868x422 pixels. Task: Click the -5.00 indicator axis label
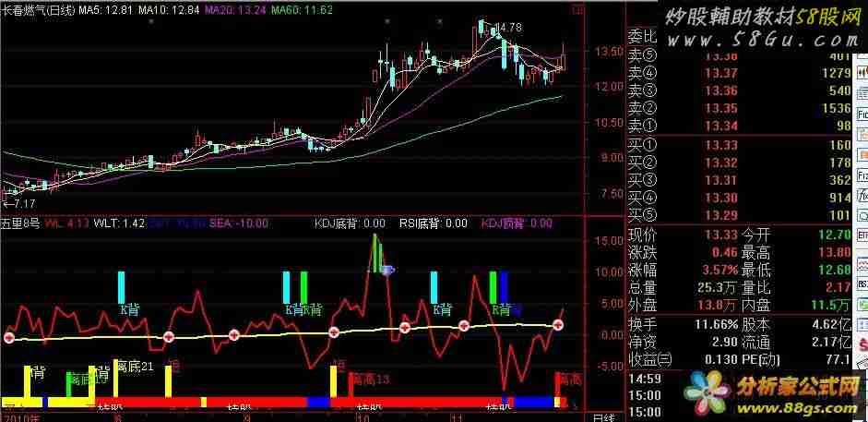(611, 366)
